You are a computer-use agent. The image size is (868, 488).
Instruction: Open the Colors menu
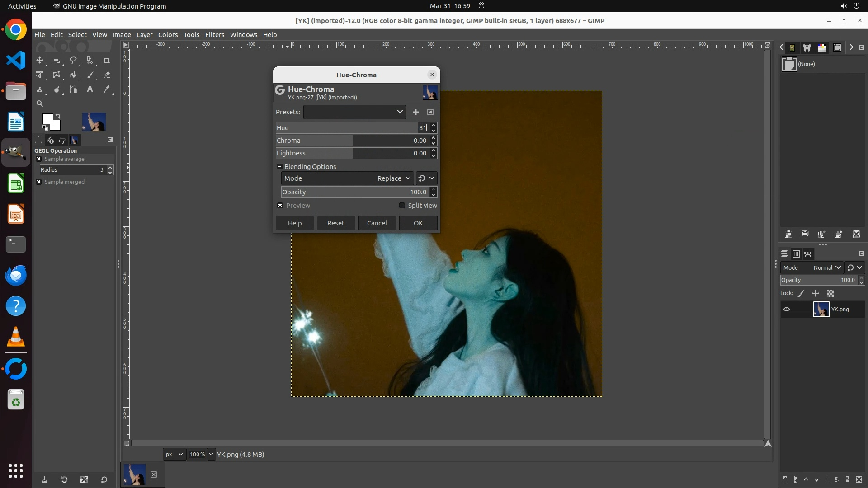pos(168,35)
